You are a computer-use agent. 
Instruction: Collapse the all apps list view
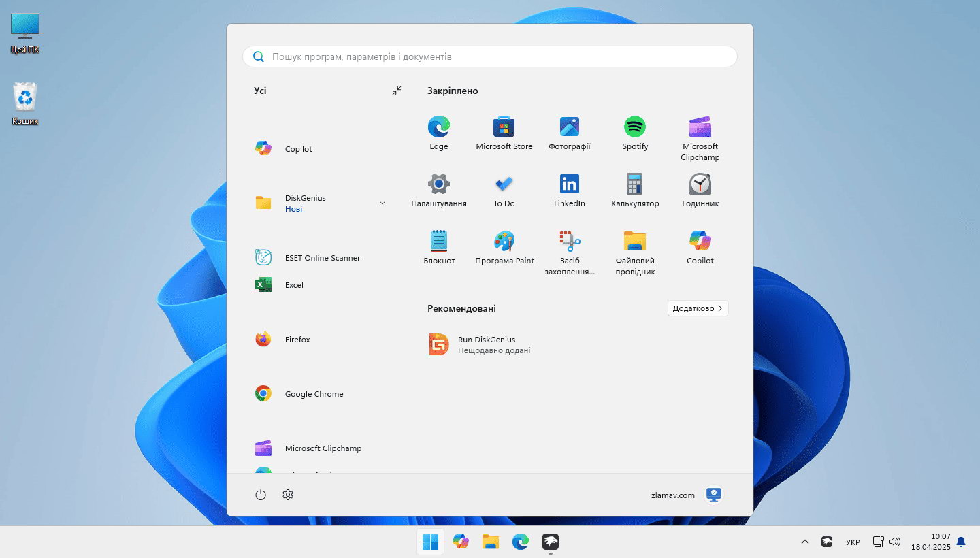(397, 91)
